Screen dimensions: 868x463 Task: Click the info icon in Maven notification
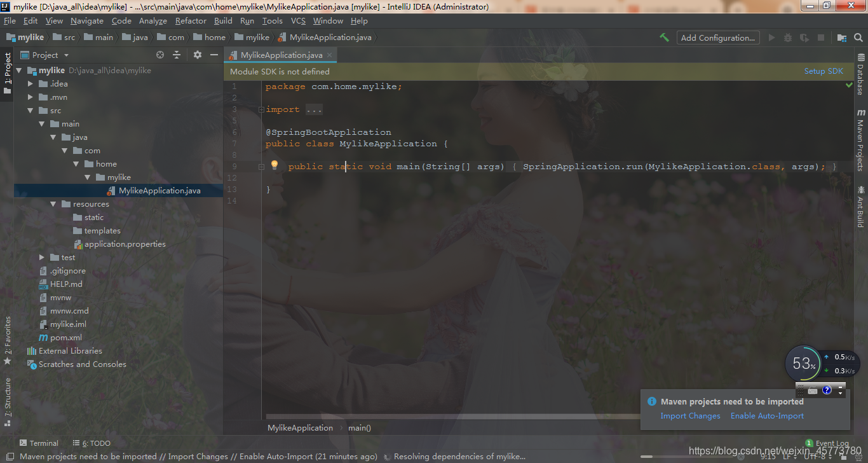tap(651, 401)
